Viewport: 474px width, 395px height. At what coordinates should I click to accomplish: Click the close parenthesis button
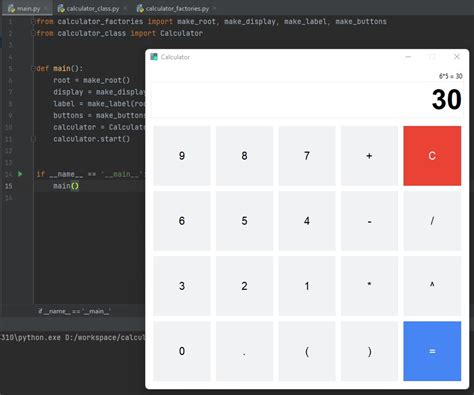(369, 351)
